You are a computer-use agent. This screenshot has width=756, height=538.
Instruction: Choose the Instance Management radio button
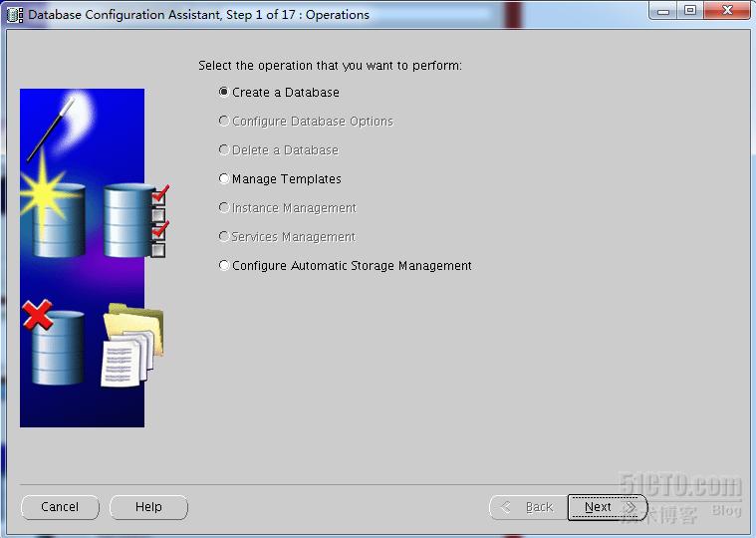pyautogui.click(x=224, y=207)
